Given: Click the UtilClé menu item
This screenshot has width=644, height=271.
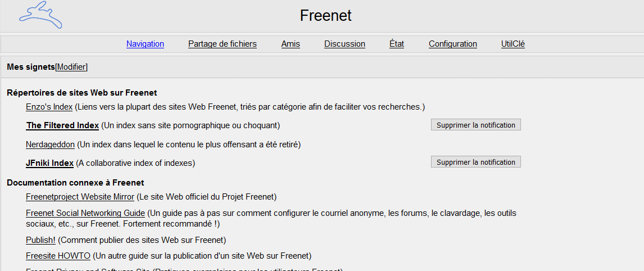Looking at the screenshot, I should 513,44.
